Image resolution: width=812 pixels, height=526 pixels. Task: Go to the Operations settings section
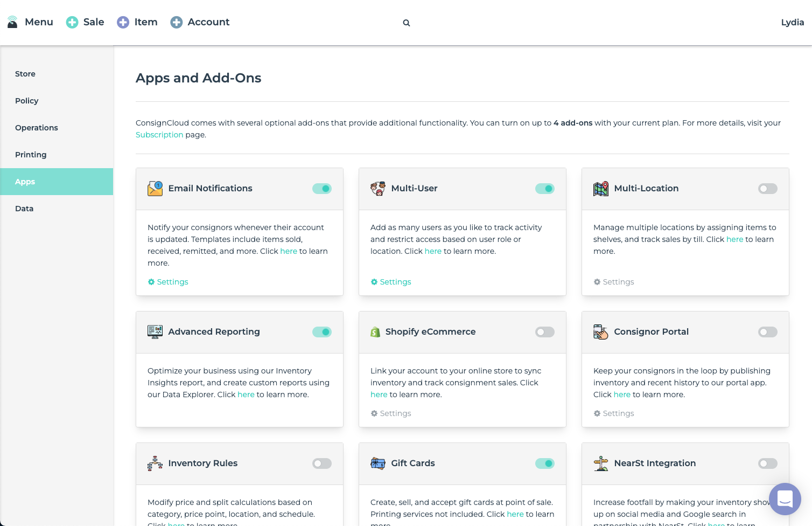[37, 128]
